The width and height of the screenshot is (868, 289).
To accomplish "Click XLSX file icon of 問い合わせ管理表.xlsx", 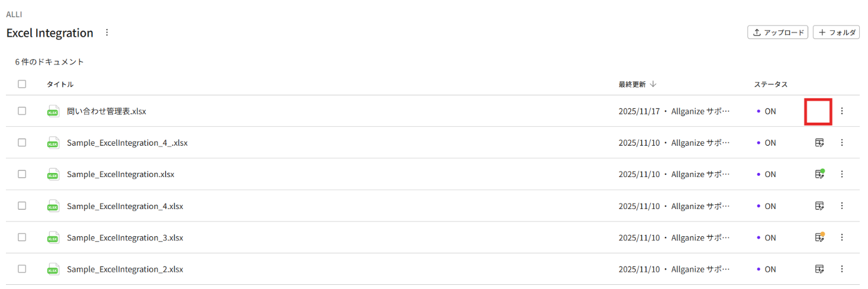I will coord(53,111).
